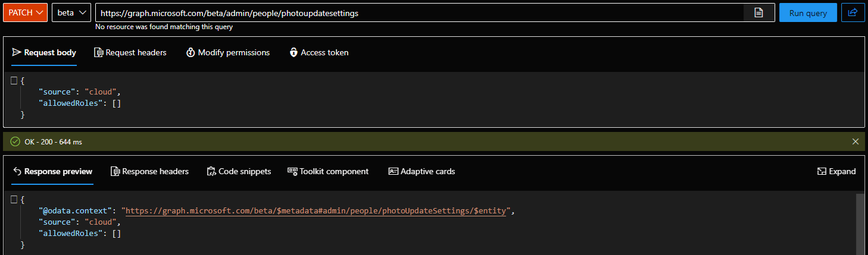Open the Adaptive cards tab
868x255 pixels.
point(421,171)
